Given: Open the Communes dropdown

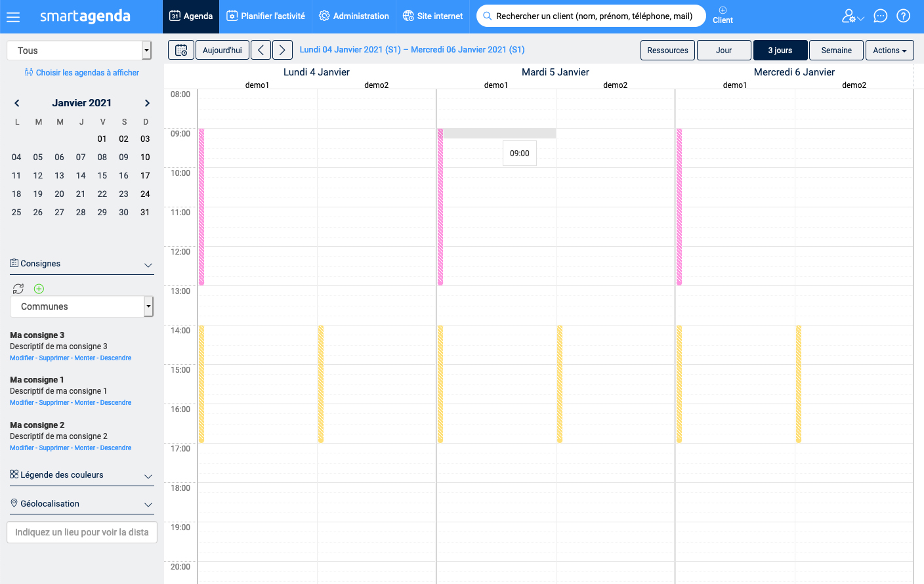Looking at the screenshot, I should tap(81, 306).
